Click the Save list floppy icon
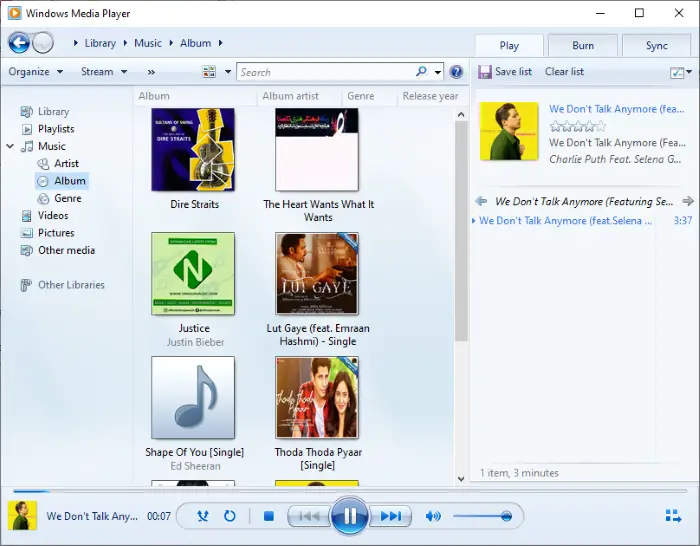Image resolution: width=700 pixels, height=546 pixels. pos(484,72)
